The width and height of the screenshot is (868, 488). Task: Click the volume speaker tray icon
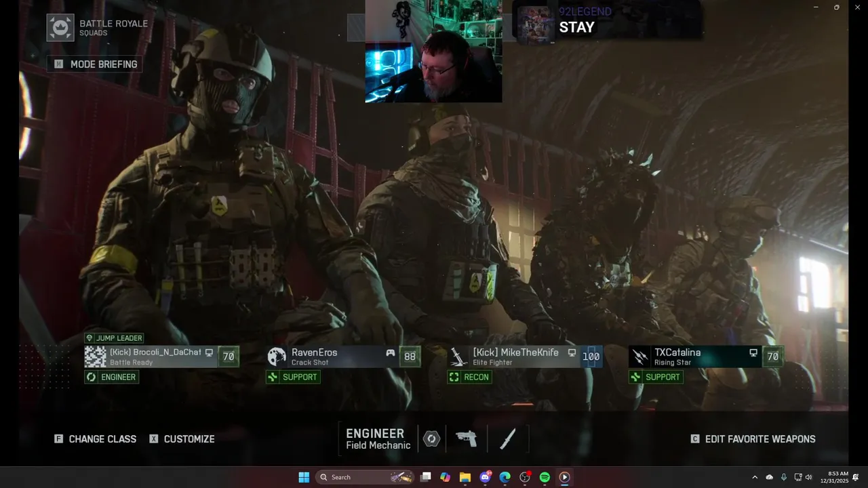pyautogui.click(x=808, y=477)
